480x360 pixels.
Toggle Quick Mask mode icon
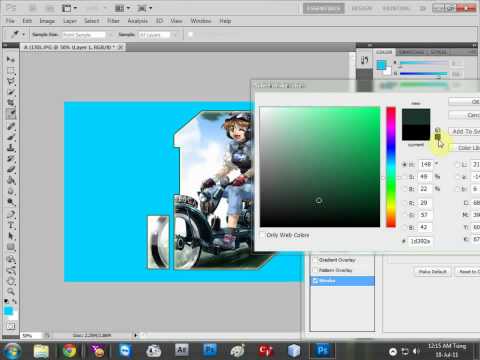click(11, 326)
